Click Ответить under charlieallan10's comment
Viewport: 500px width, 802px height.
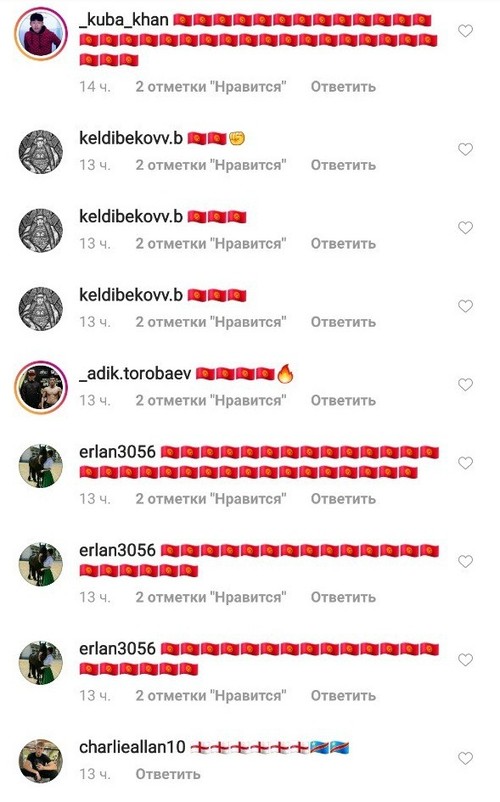168,774
